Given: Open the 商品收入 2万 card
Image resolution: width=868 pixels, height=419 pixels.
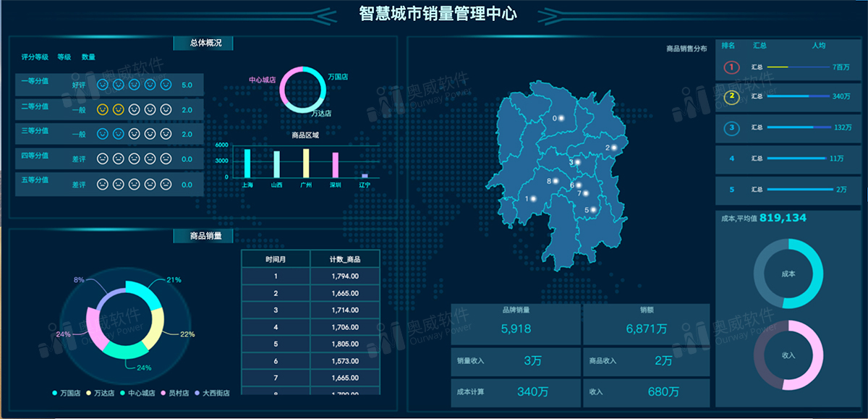Looking at the screenshot, I should 646,361.
